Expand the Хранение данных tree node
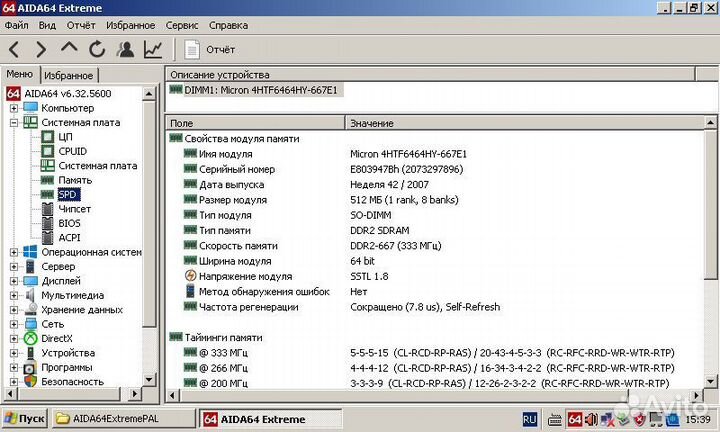Screen dimensions: 720x432 point(14,310)
